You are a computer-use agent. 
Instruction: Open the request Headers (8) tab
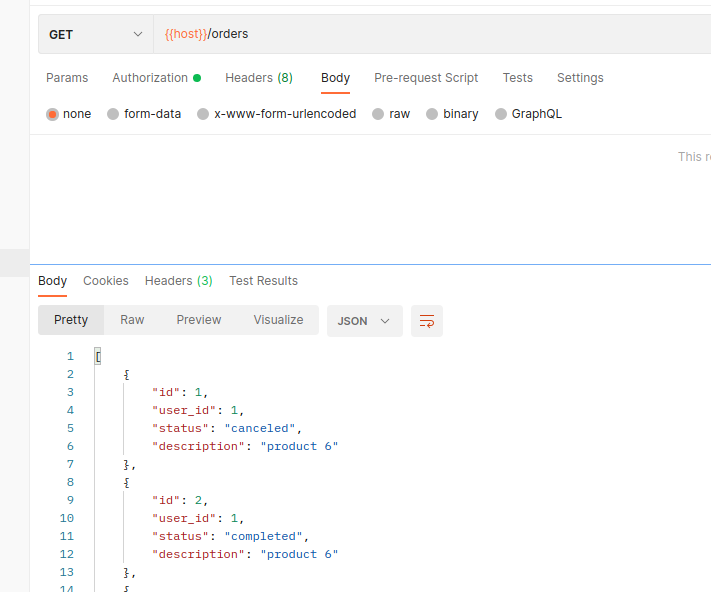259,78
